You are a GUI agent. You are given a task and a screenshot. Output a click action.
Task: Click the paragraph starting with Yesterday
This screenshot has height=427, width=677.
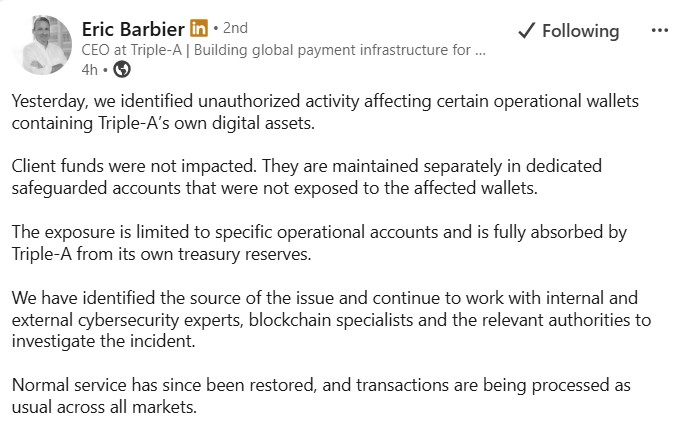[x=325, y=112]
